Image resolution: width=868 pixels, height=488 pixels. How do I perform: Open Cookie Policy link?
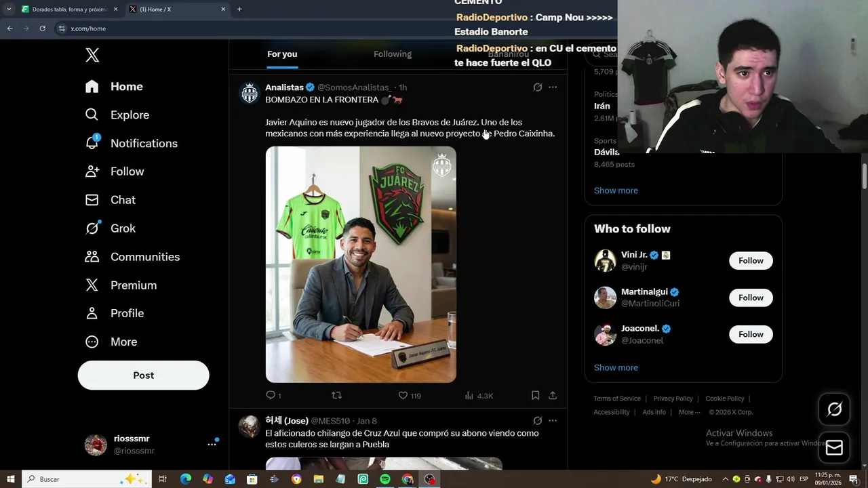[x=725, y=399]
